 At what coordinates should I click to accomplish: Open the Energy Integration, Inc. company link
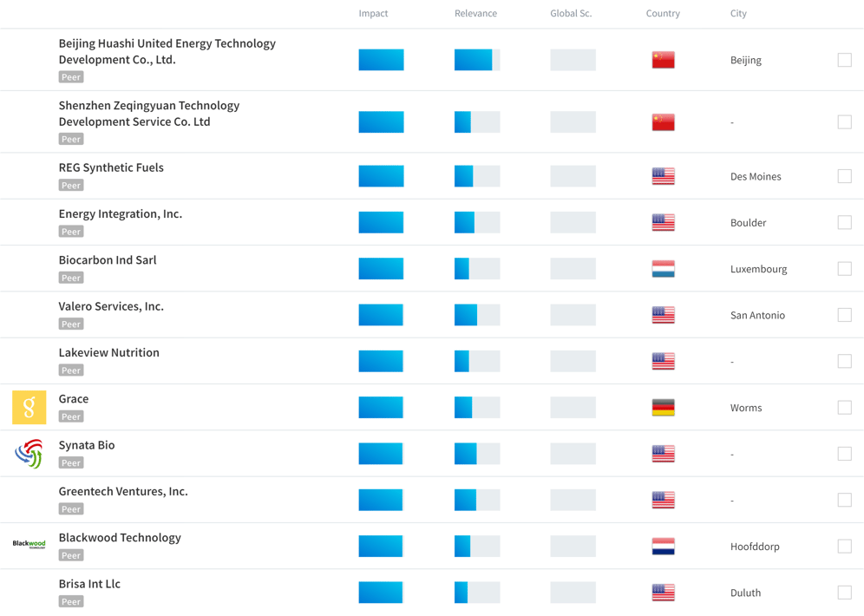point(121,213)
